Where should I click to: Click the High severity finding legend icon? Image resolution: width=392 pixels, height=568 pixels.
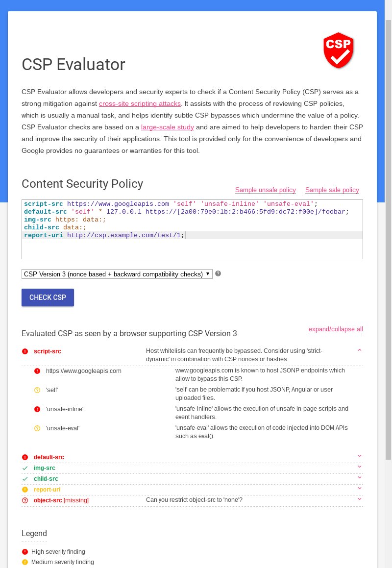coord(25,552)
